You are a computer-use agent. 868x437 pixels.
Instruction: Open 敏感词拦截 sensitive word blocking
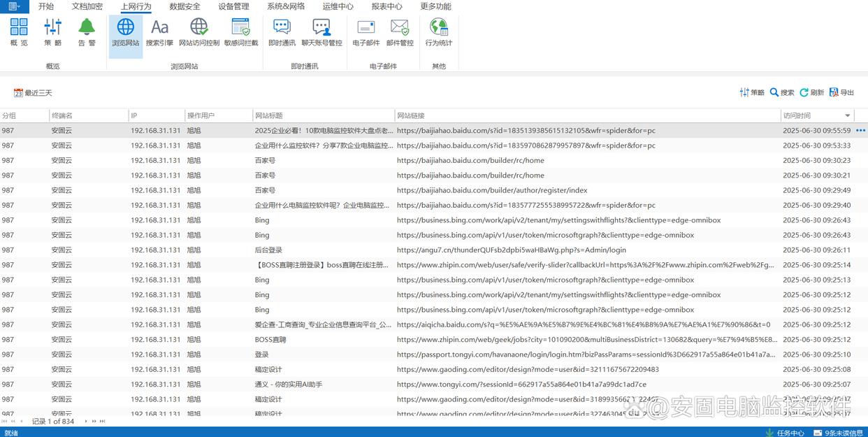[x=241, y=33]
